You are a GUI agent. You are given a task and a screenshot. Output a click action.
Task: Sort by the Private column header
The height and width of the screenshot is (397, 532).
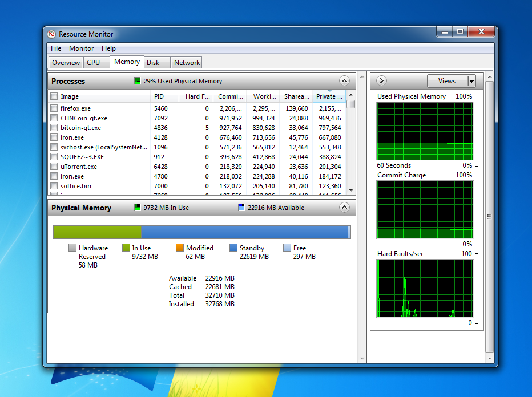point(329,96)
